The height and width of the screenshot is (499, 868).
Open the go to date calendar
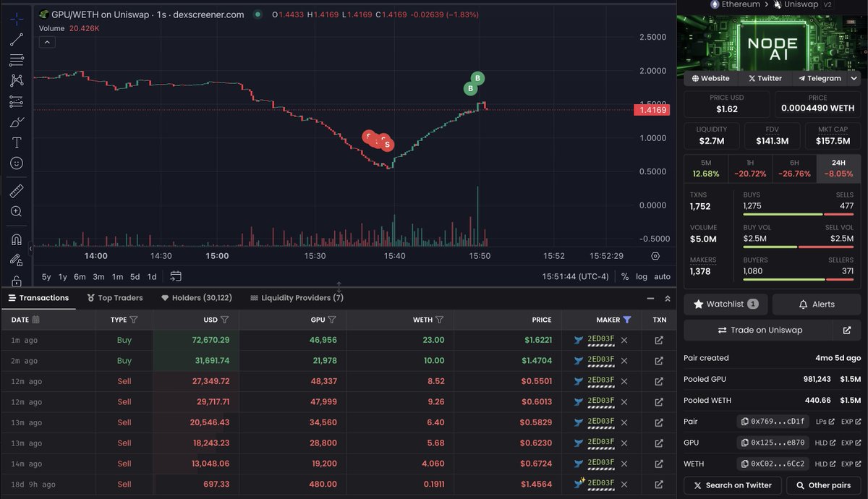(176, 276)
